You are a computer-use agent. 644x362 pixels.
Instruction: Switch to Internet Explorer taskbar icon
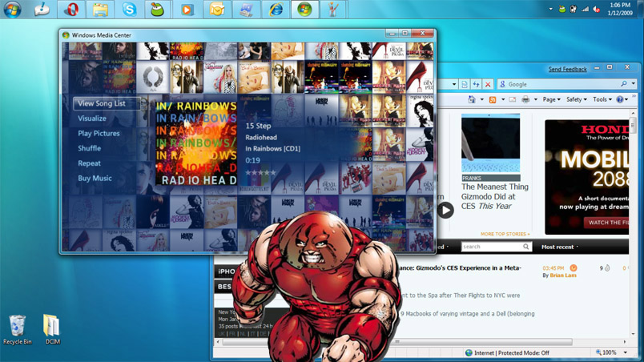tap(276, 9)
